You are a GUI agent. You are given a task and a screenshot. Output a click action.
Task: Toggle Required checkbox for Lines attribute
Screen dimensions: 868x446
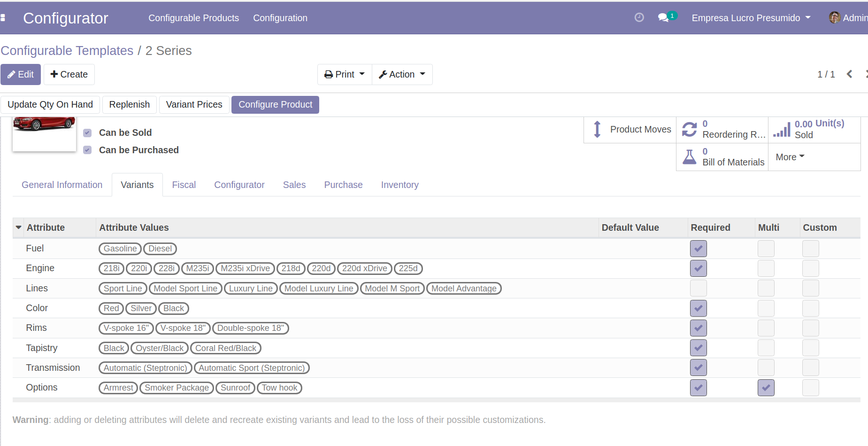[x=698, y=288]
